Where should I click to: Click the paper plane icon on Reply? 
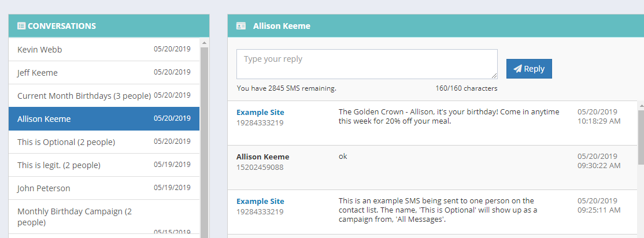click(517, 69)
